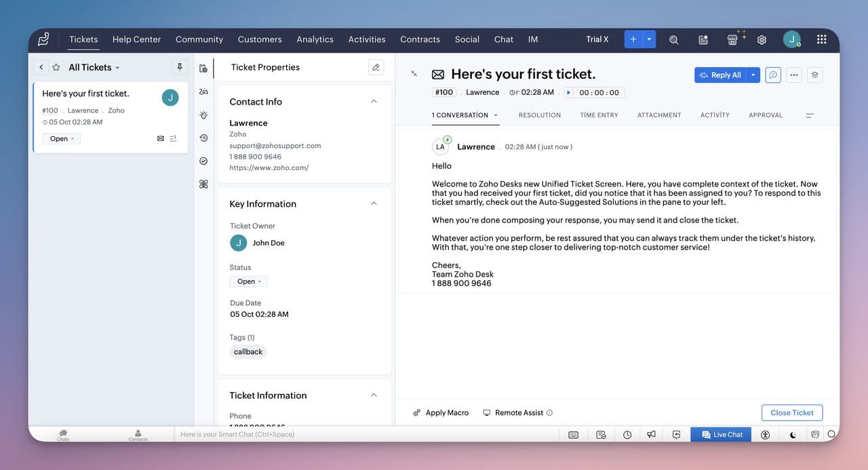Open announcements megaphone icon
Screen dimensions: 868x470
(x=652, y=435)
